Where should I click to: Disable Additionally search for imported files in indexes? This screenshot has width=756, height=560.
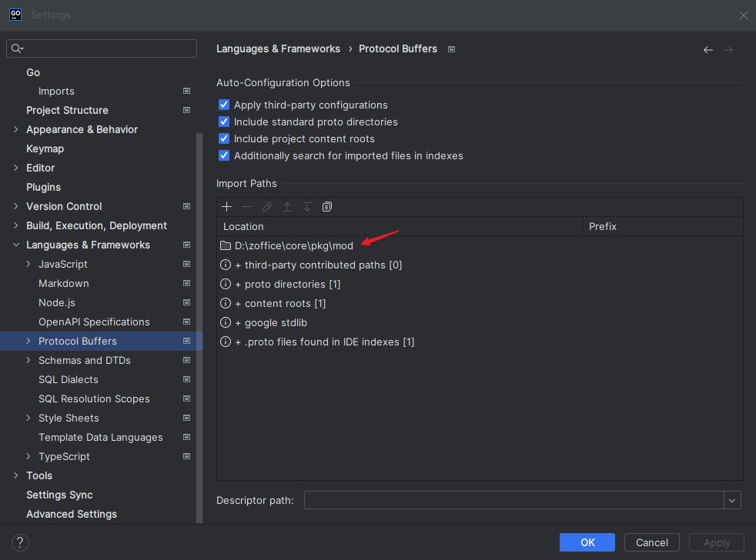(224, 156)
